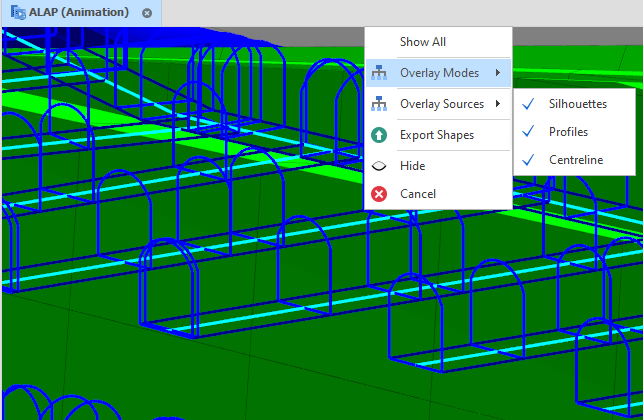Choose Cancel from the context menu
The width and height of the screenshot is (643, 420).
(x=438, y=194)
